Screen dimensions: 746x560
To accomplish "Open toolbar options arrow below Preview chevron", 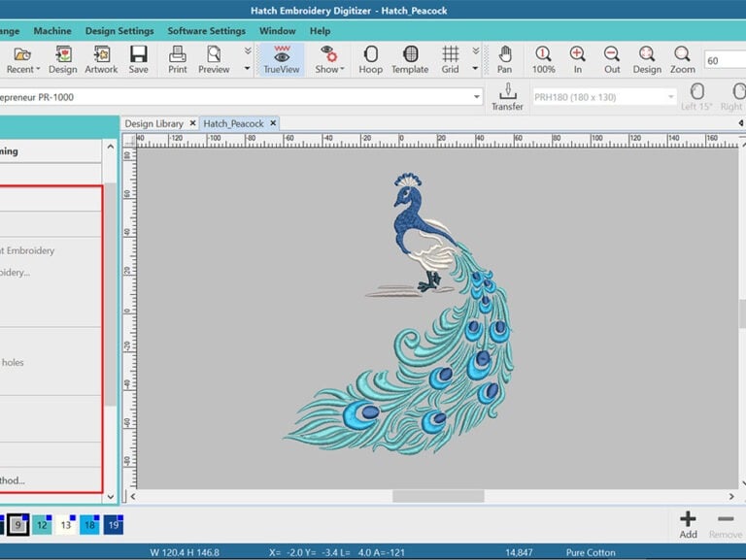I will (248, 69).
